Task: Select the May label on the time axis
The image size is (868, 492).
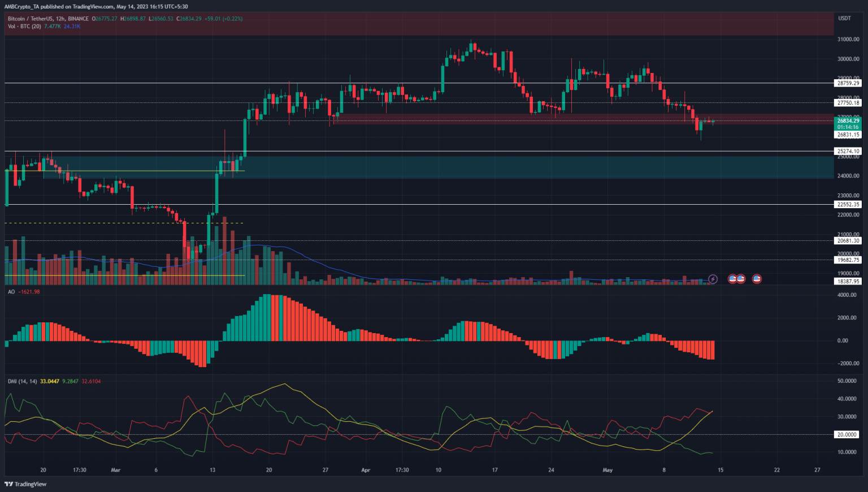Action: coord(607,470)
